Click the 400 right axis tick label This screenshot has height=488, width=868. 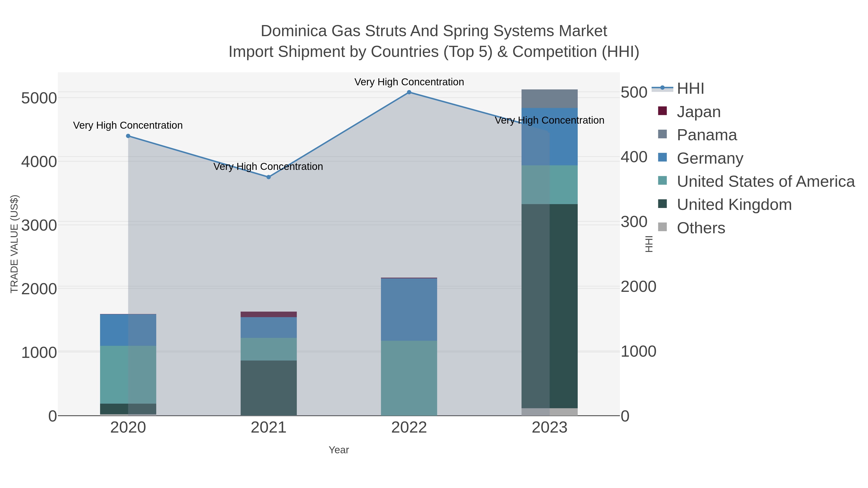[634, 157]
